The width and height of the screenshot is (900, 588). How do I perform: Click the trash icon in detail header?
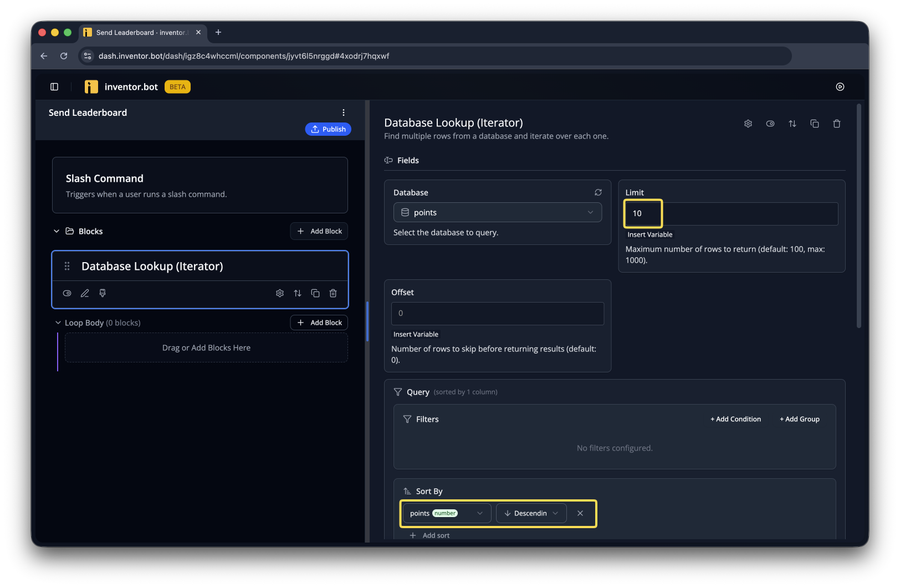pyautogui.click(x=837, y=124)
